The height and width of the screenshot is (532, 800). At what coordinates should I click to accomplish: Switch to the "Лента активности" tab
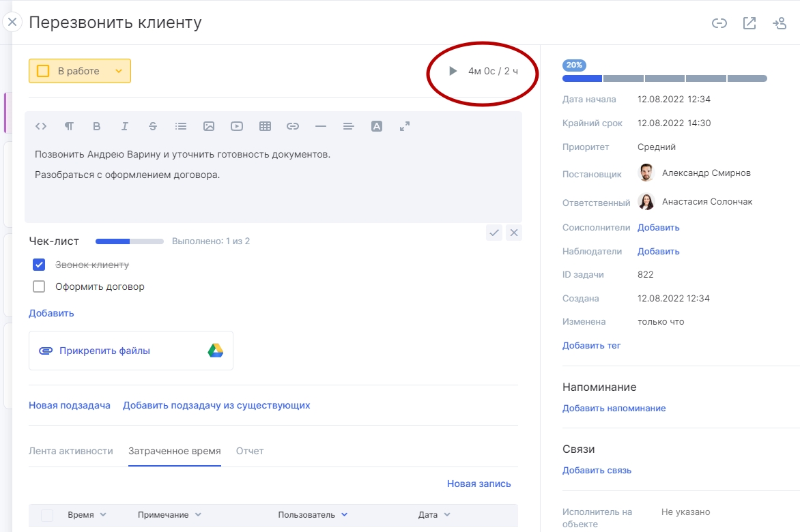(x=70, y=451)
